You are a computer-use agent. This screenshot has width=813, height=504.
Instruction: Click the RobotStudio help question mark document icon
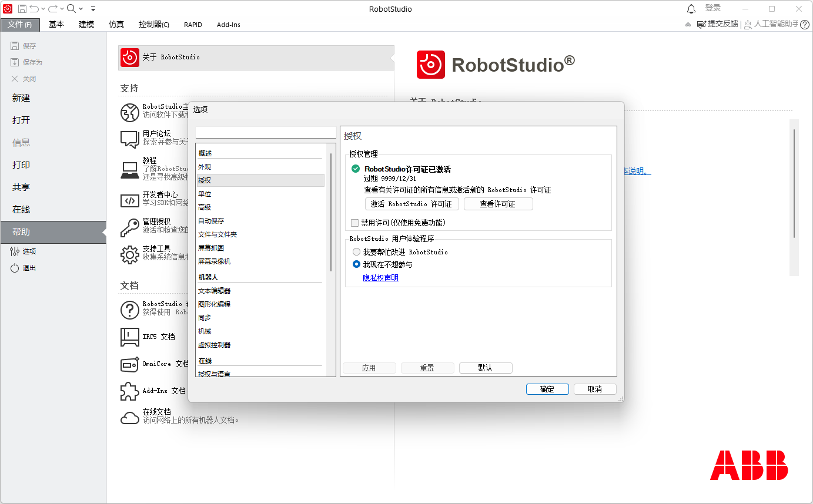tap(130, 310)
